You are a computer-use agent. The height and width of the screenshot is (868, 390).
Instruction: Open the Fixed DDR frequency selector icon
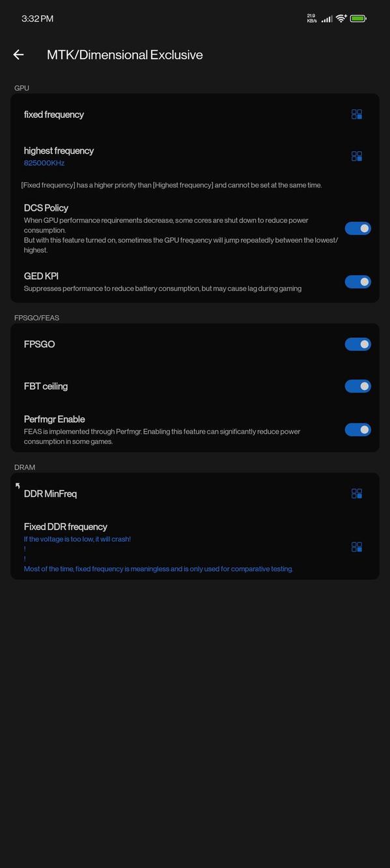357,547
